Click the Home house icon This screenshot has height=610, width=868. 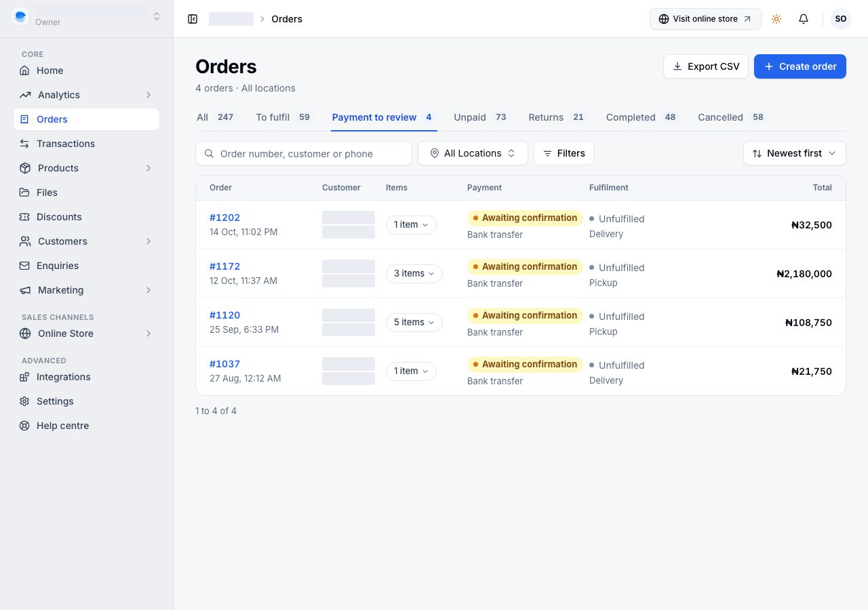click(25, 70)
